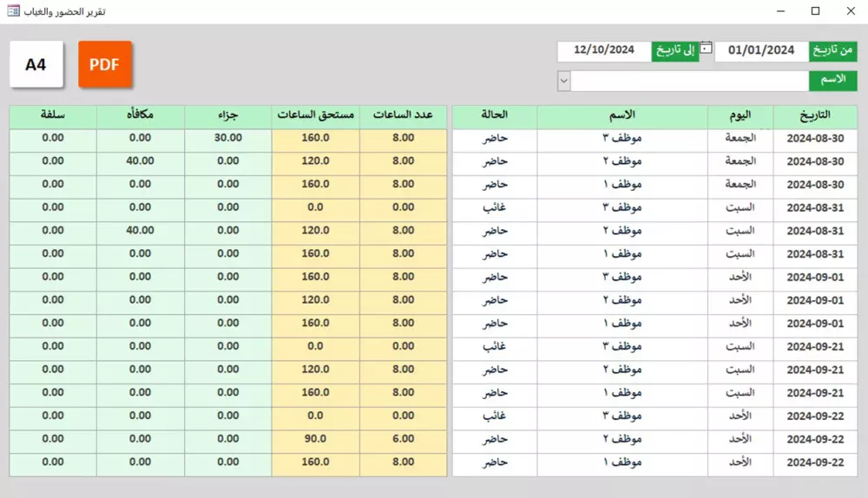
Task: Click the سلفة column header
Action: pos(53,115)
